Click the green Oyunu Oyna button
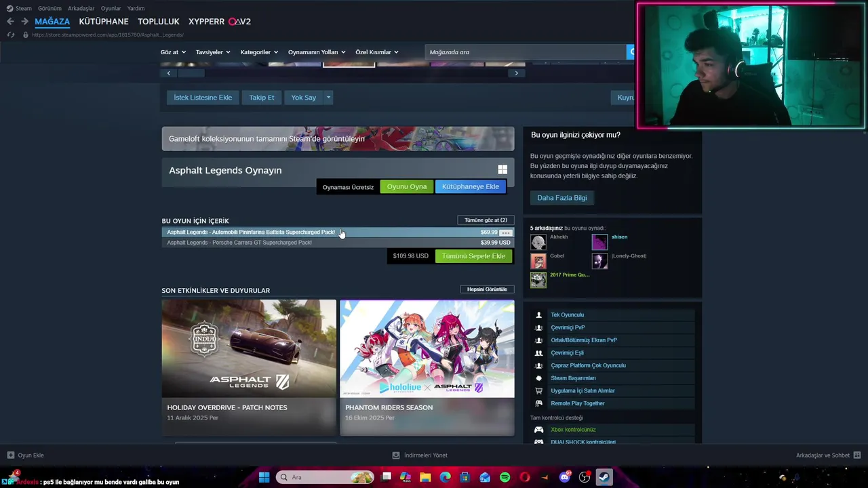This screenshot has width=868, height=488. pyautogui.click(x=407, y=186)
